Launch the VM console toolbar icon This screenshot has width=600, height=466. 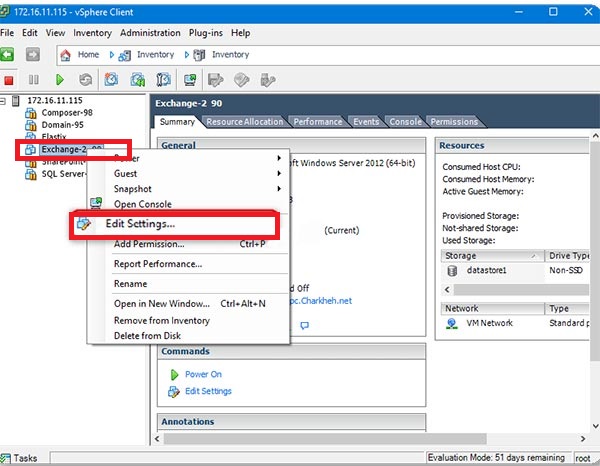190,80
